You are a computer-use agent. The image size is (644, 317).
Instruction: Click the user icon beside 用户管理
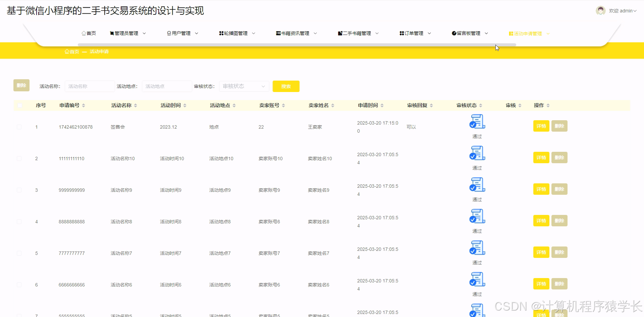pyautogui.click(x=169, y=33)
